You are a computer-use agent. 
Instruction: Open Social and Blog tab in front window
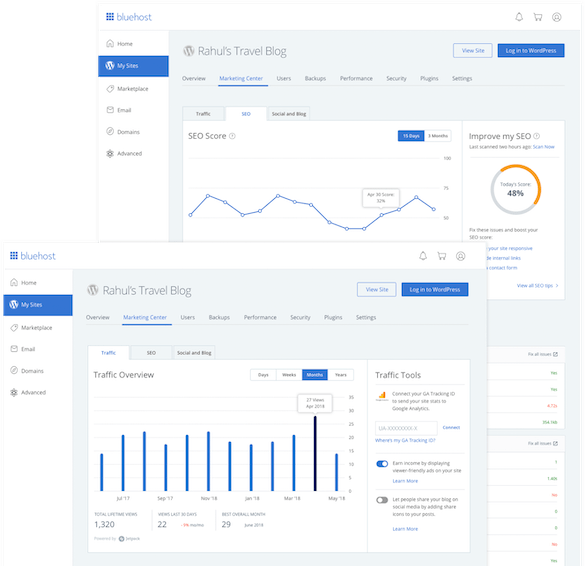pos(194,353)
